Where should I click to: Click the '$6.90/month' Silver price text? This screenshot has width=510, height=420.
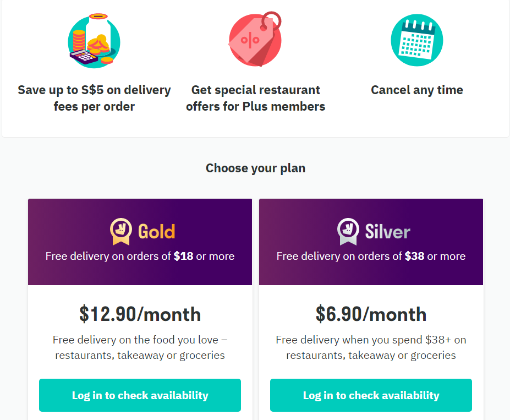point(370,314)
